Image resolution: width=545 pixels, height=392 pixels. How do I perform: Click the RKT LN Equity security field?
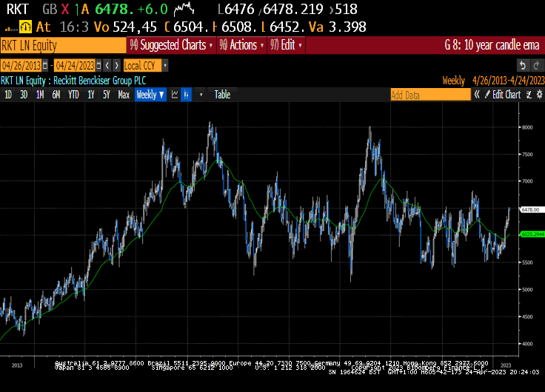[x=63, y=45]
